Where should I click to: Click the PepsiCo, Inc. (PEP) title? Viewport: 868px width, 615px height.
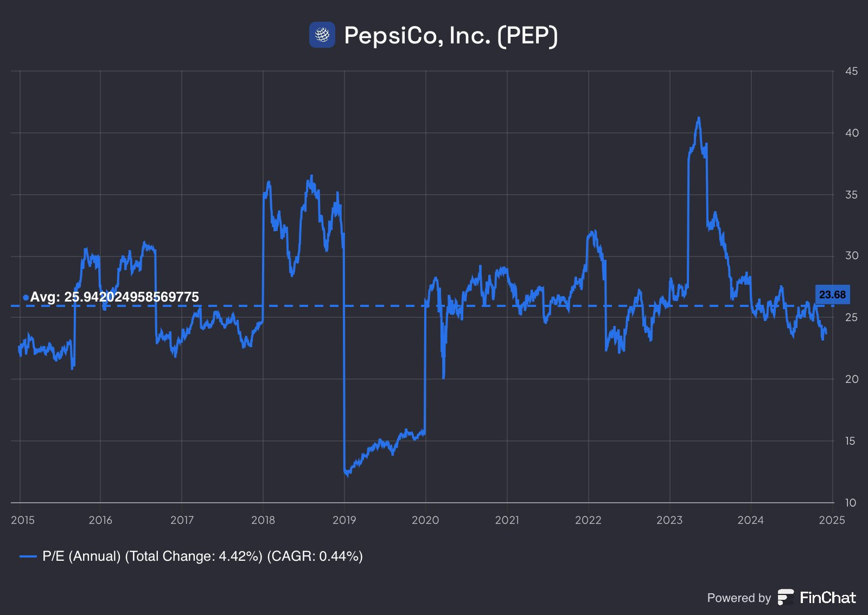point(451,35)
